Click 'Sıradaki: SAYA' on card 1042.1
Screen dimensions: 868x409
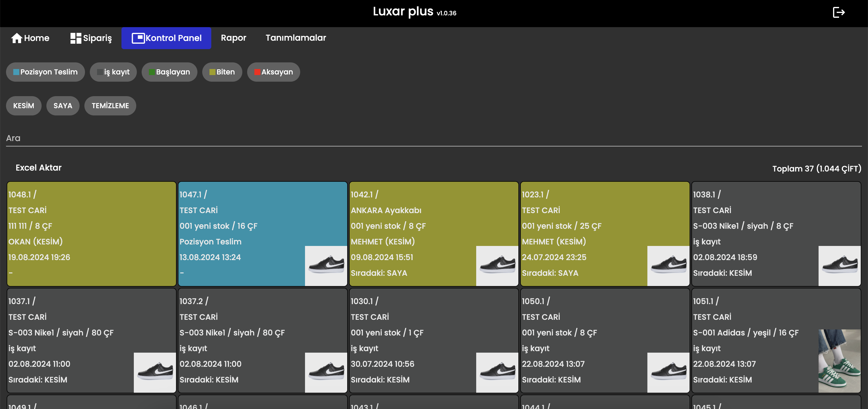click(x=379, y=273)
